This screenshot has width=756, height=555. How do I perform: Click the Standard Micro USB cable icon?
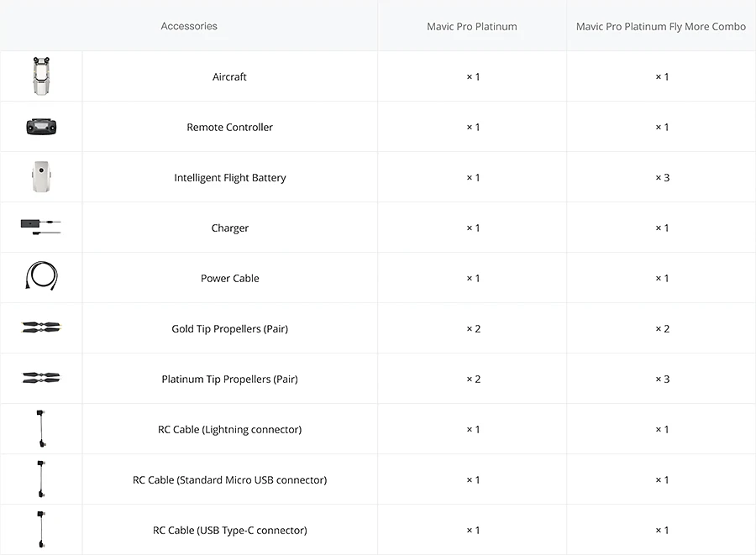pos(41,479)
